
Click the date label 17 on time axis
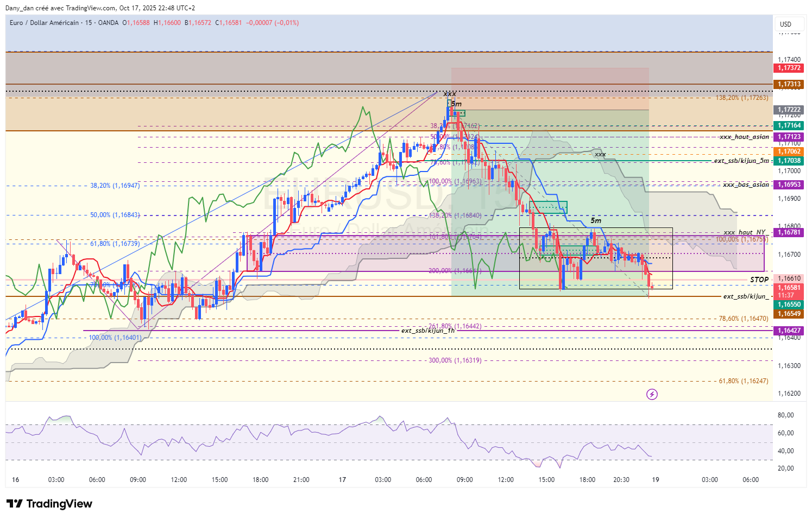pos(342,480)
